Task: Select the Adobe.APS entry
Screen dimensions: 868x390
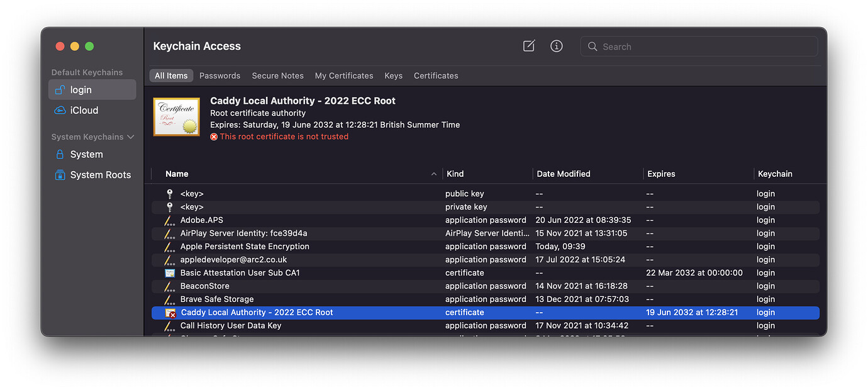Action: [x=485, y=220]
